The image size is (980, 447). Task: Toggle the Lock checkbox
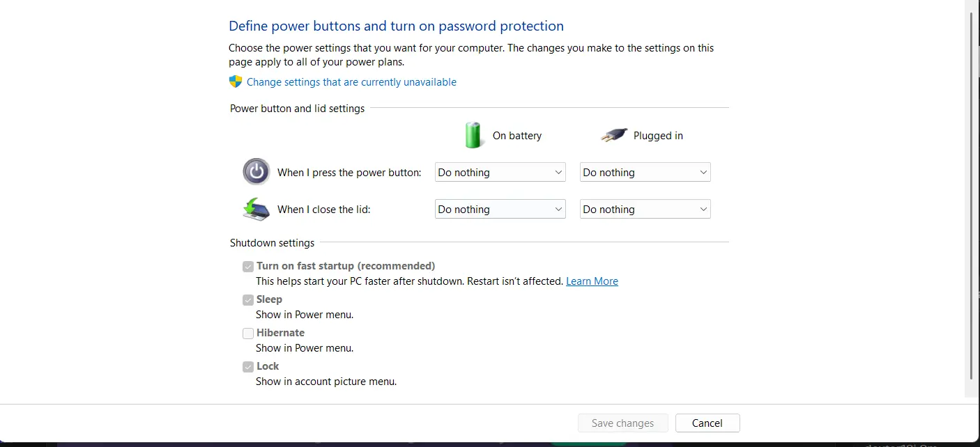248,366
